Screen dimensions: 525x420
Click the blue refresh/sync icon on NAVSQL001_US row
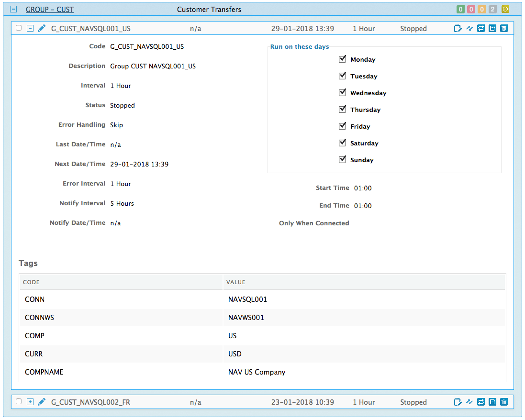(x=480, y=28)
